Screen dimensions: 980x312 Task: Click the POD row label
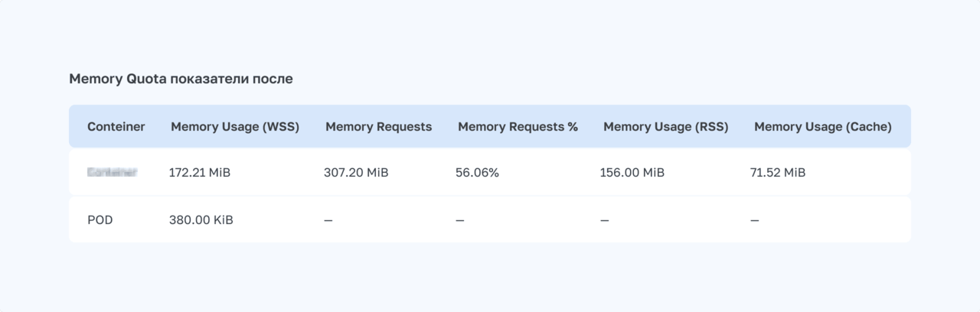click(x=100, y=220)
